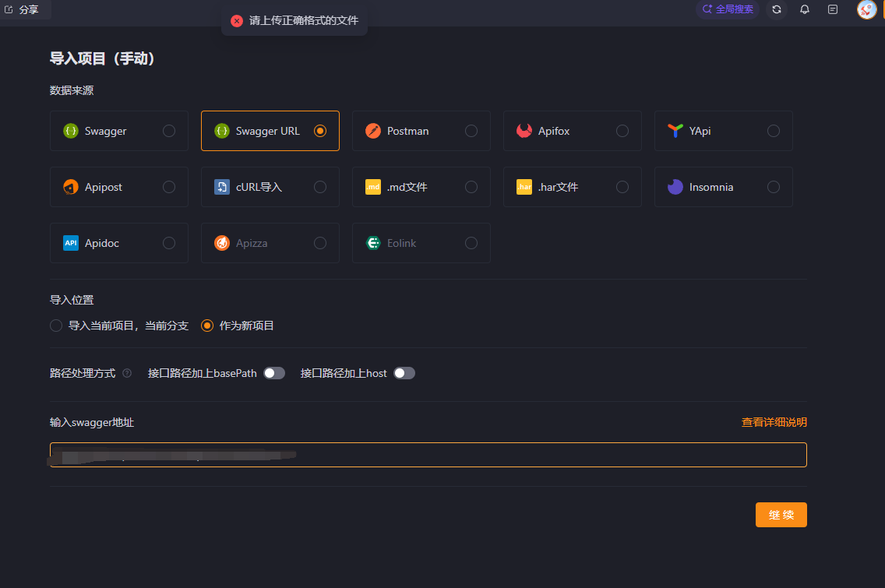Toggle the 接口路径加上host switch
885x588 pixels.
coord(404,373)
